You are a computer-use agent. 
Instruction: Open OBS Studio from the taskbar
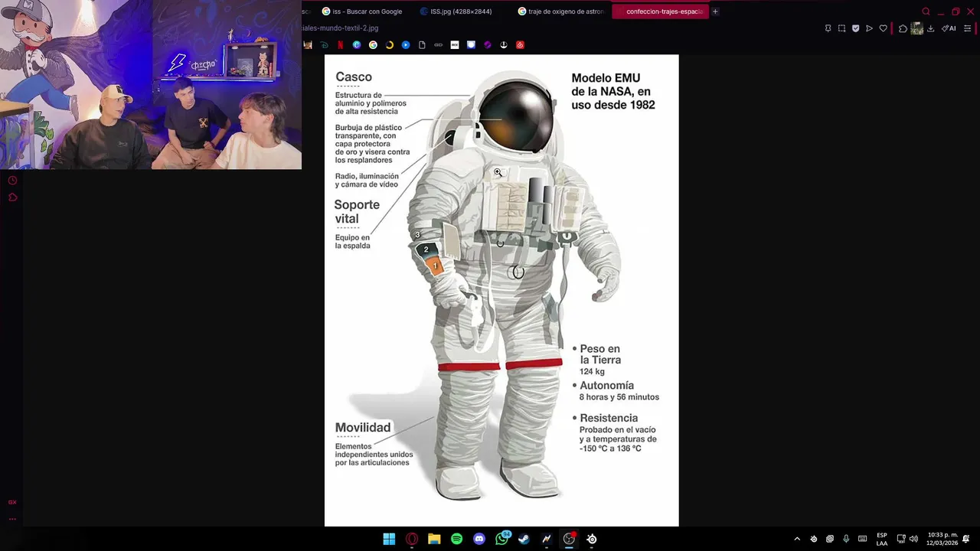(x=569, y=539)
